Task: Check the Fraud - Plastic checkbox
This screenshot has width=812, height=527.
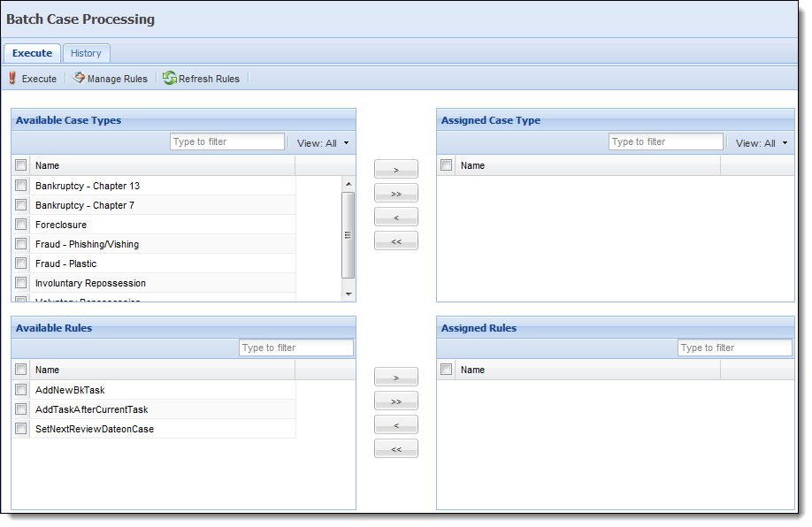Action: pyautogui.click(x=20, y=263)
